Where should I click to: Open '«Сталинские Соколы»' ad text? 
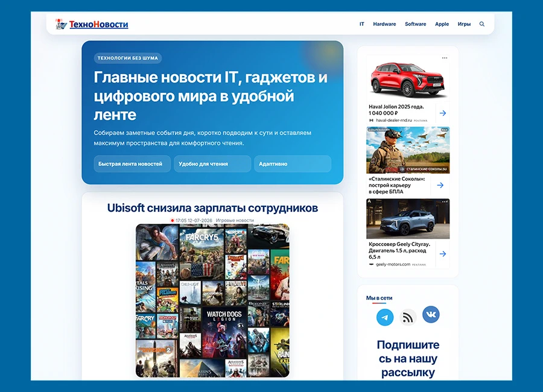396,185
